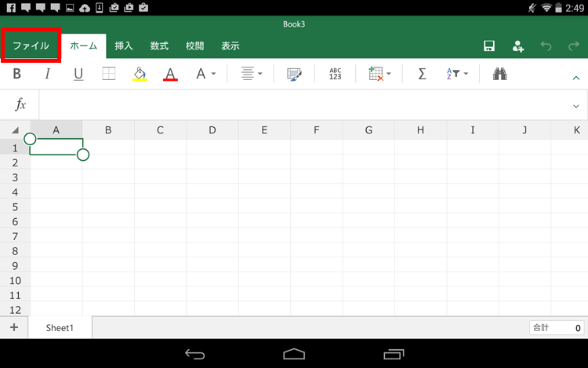Viewport: 588px width, 368px height.
Task: Open the Share with people icon
Action: click(518, 46)
